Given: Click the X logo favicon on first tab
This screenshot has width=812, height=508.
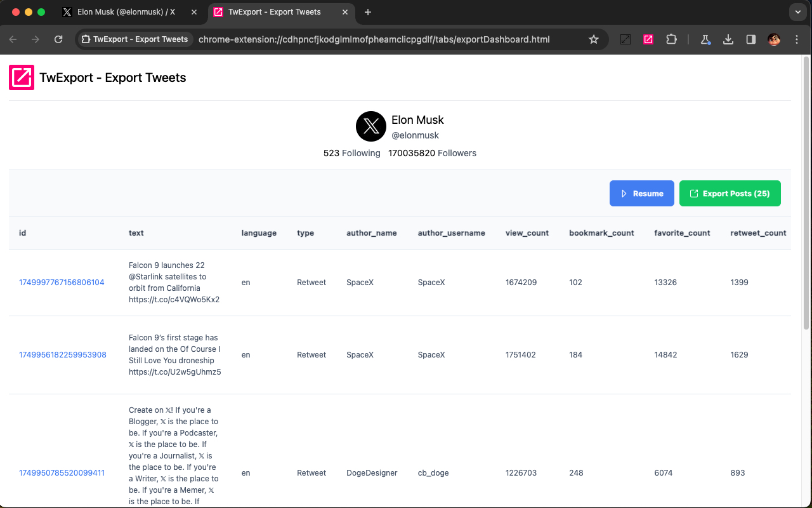Looking at the screenshot, I should pos(67,12).
